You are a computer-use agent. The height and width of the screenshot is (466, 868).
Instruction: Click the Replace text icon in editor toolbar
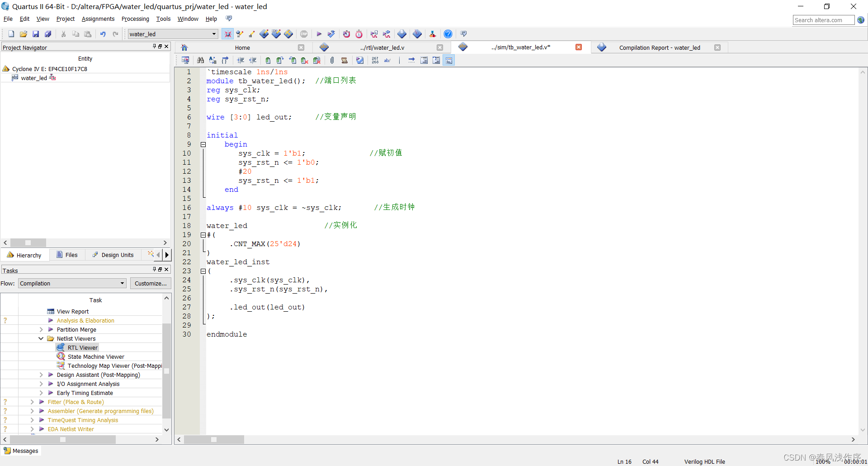pos(213,60)
